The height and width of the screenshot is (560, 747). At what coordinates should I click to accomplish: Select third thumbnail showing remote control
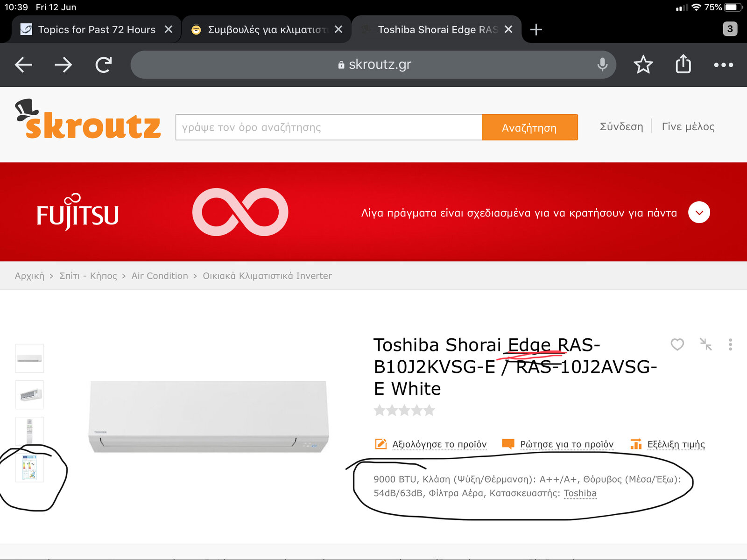29,431
